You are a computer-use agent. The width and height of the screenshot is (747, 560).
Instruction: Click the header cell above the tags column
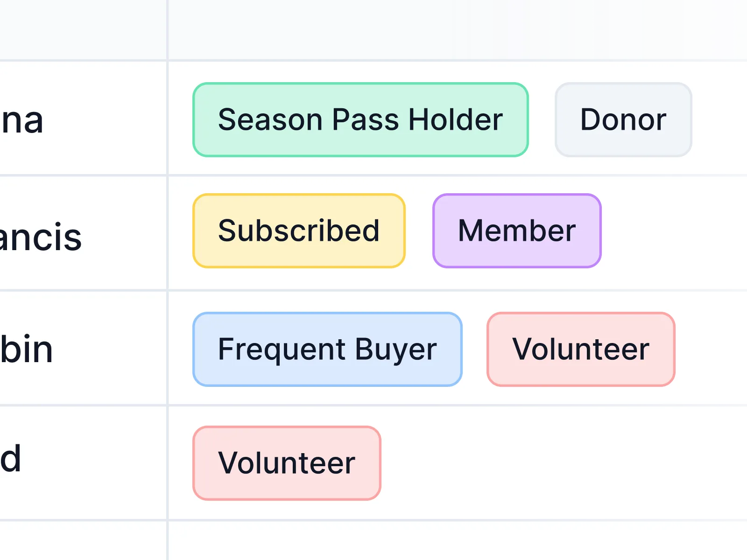point(458,29)
